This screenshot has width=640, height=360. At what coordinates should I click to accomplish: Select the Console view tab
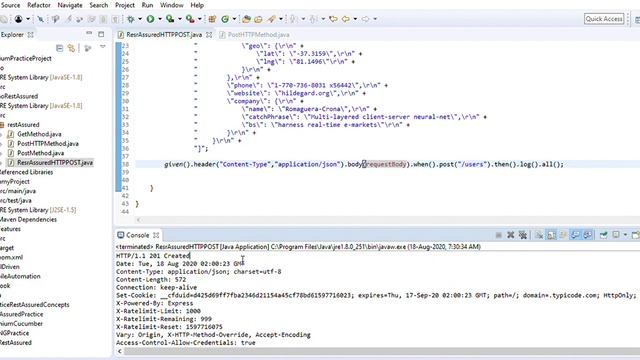138,235
